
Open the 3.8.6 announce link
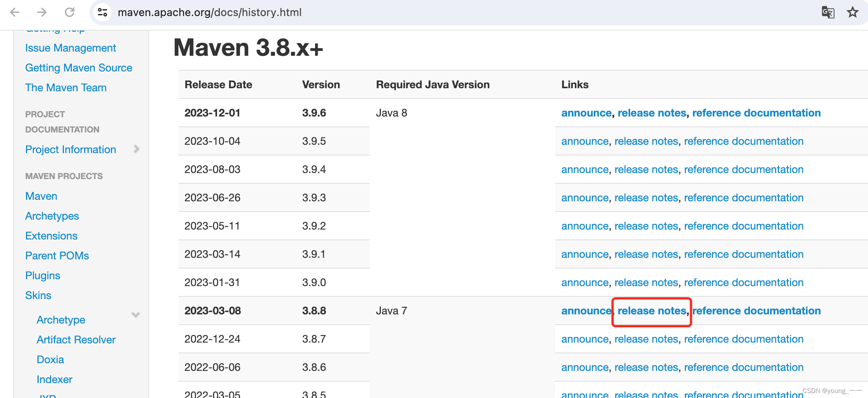[x=585, y=367]
